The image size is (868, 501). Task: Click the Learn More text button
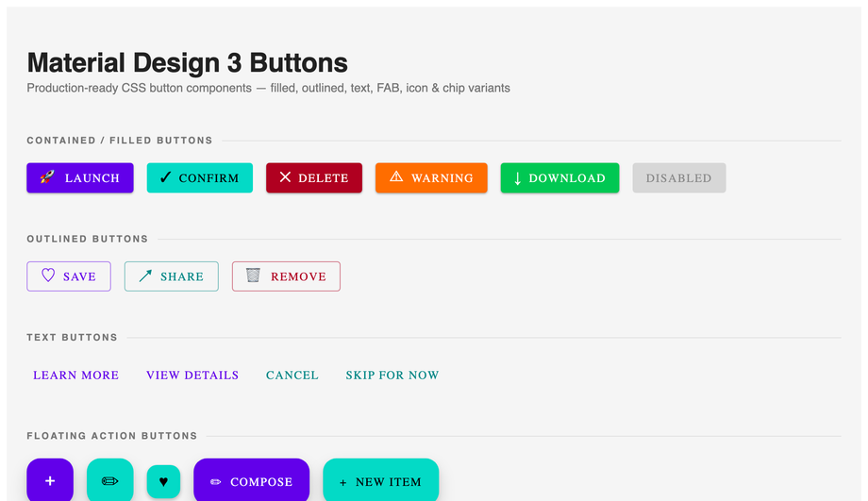click(75, 375)
